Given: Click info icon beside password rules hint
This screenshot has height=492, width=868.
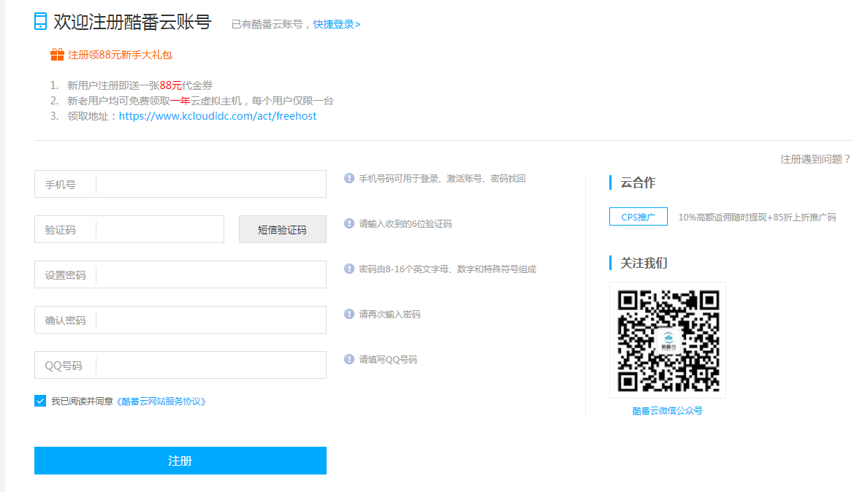Looking at the screenshot, I should click(x=349, y=269).
